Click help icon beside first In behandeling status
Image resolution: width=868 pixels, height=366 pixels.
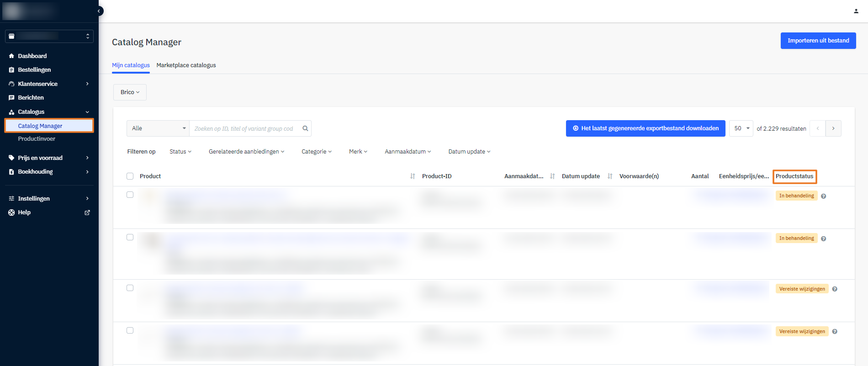823,196
